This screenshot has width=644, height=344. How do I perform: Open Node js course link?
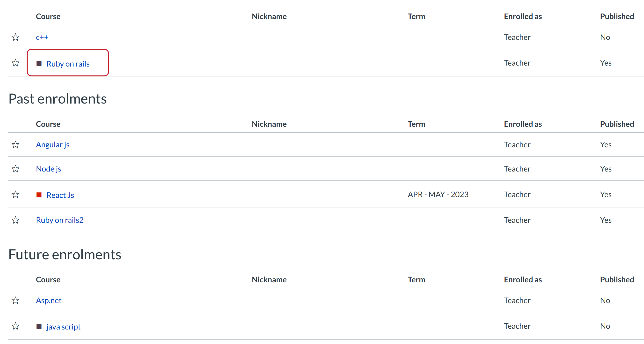tap(49, 169)
